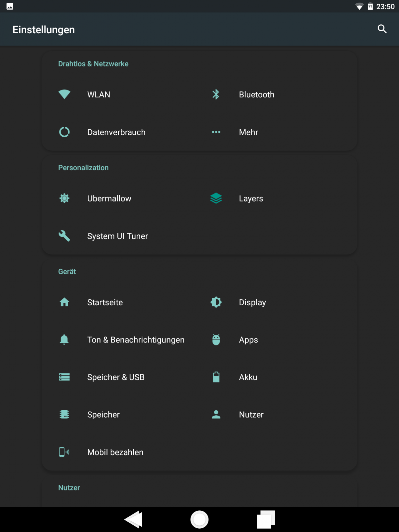This screenshot has height=532, width=399.
Task: Open recent apps overview button
Action: [266, 519]
